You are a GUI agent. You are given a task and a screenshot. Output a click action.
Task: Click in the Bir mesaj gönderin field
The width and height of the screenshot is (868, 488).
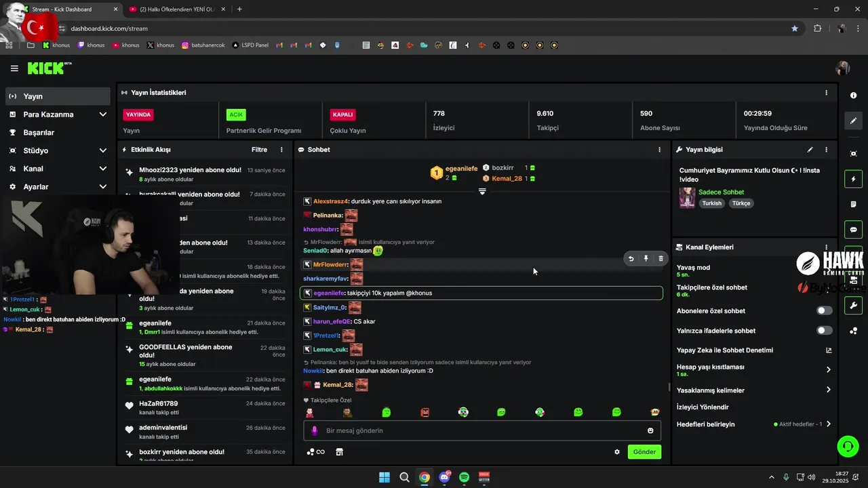point(482,430)
